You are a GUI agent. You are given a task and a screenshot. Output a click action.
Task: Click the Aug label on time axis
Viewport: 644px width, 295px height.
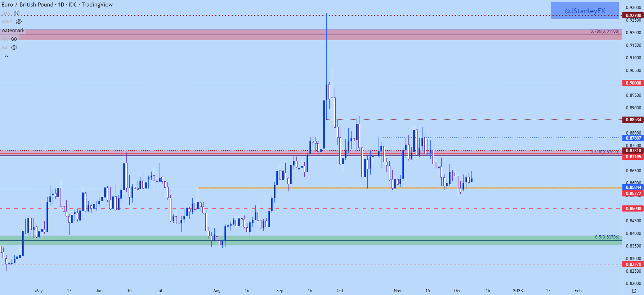(217, 291)
